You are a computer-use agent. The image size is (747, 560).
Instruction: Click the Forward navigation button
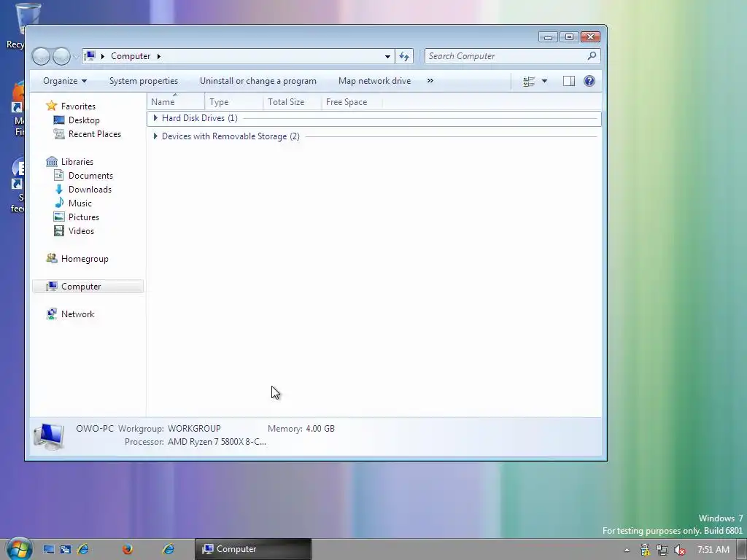click(61, 56)
